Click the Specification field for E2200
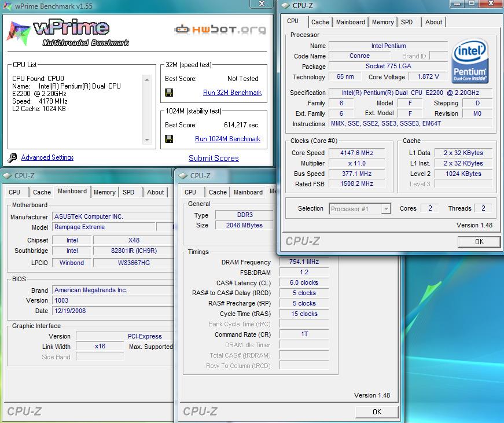The height and width of the screenshot is (423, 504). coord(410,93)
